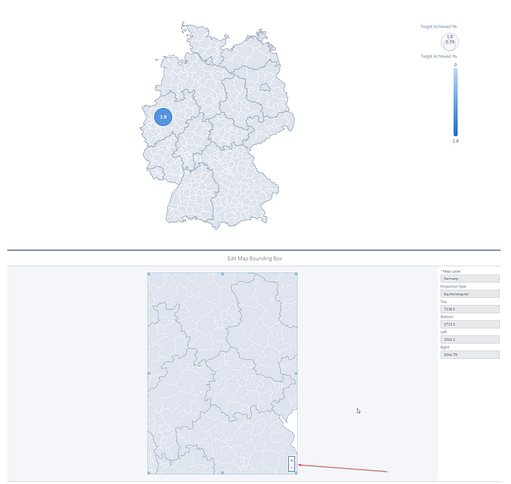Click the Edit Map Bounding Box header
This screenshot has width=511, height=484.
pos(255,258)
